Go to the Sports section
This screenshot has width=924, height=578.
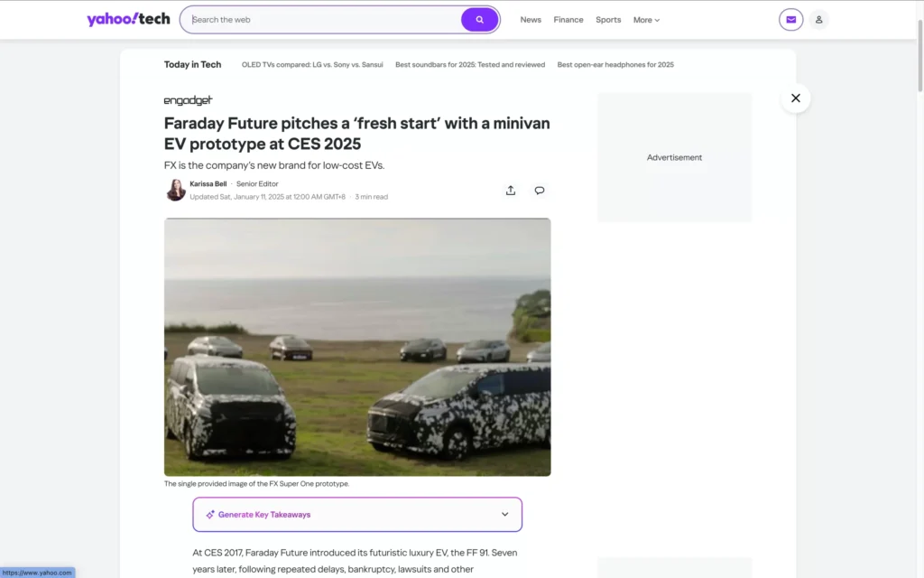608,20
